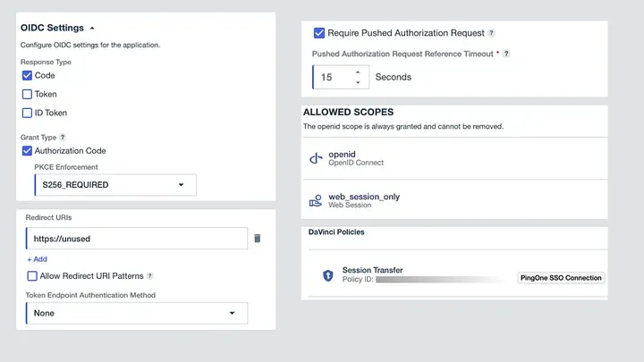Click the DaVinci Policies heading
Image resolution: width=644 pixels, height=362 pixels.
[x=336, y=232]
